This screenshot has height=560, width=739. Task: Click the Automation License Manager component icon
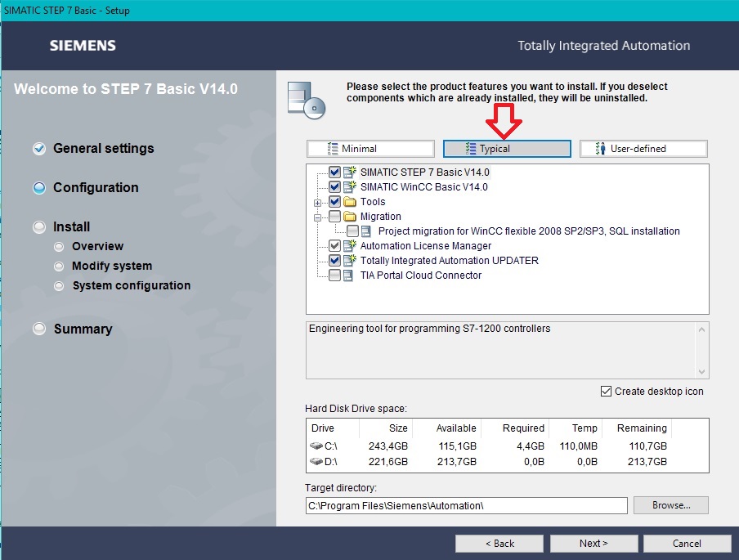[350, 246]
